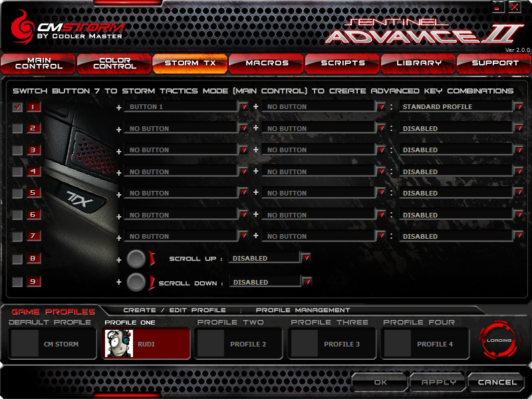Enable the combination 5 checkbox

click(x=17, y=193)
